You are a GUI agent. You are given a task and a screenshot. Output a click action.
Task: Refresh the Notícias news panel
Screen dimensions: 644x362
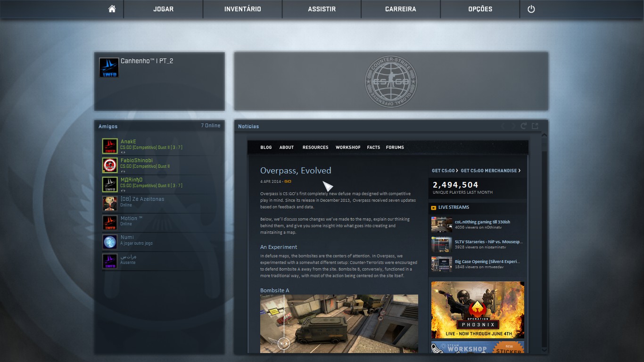click(523, 126)
